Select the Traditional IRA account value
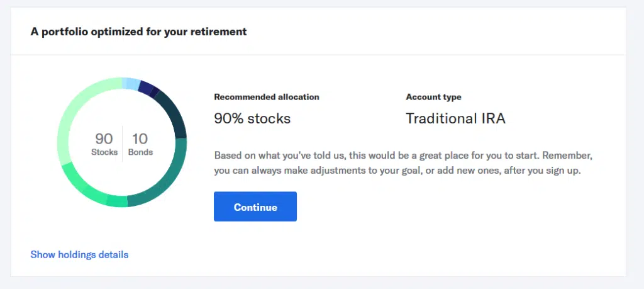644x289 pixels. 455,118
